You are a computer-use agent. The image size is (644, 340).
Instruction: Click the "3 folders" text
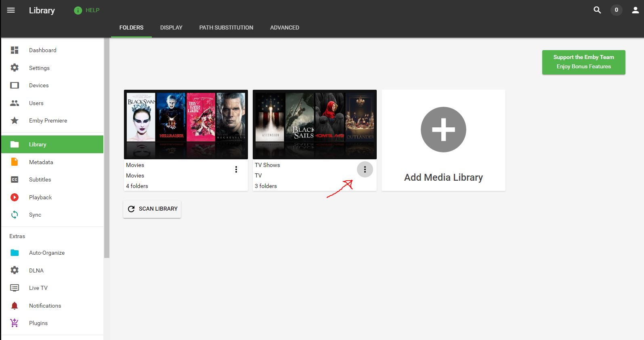[x=266, y=186]
